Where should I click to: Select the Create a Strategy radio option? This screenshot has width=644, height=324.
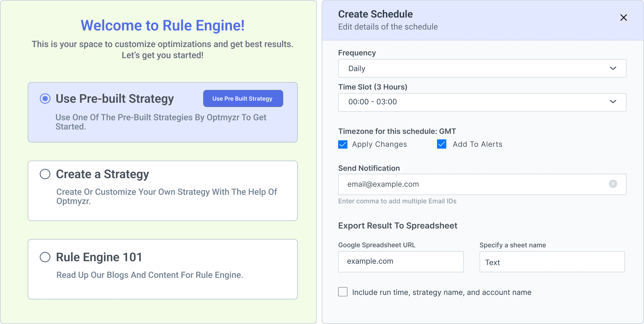(x=45, y=174)
